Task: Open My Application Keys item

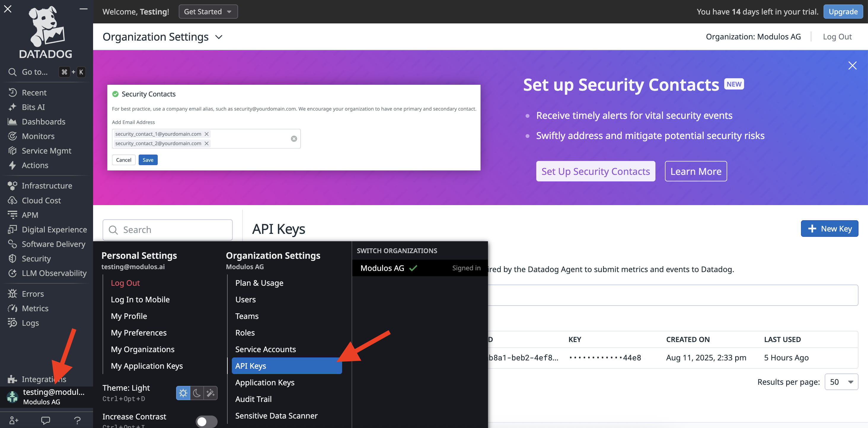Action: click(x=147, y=365)
